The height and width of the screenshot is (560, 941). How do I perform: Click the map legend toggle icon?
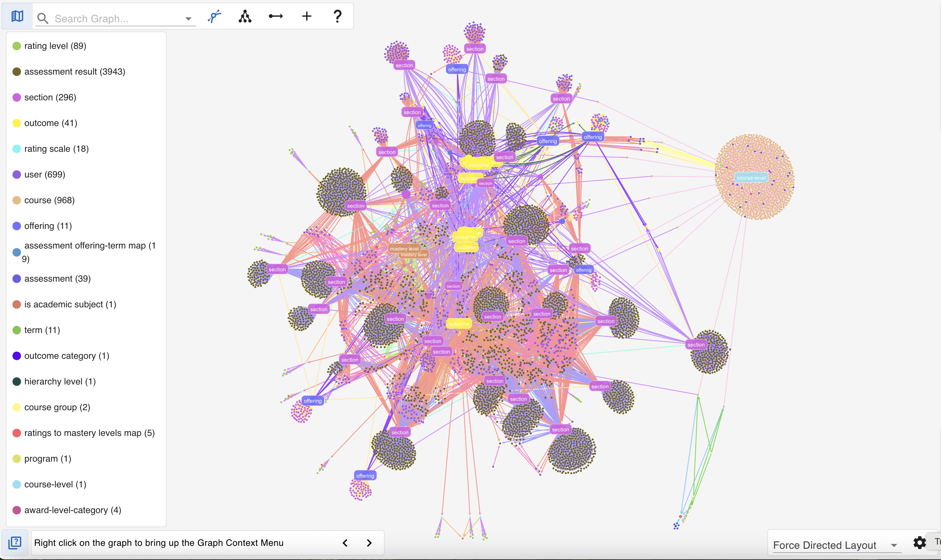tap(17, 16)
